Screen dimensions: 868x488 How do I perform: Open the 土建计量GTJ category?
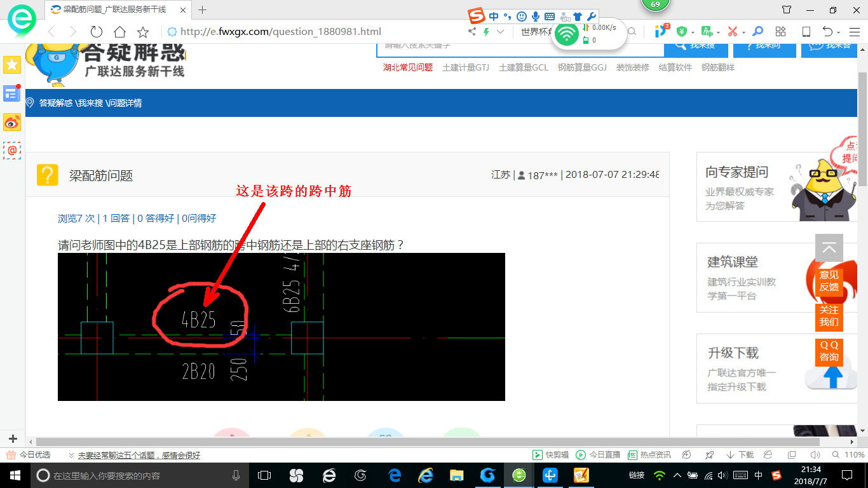[x=466, y=67]
